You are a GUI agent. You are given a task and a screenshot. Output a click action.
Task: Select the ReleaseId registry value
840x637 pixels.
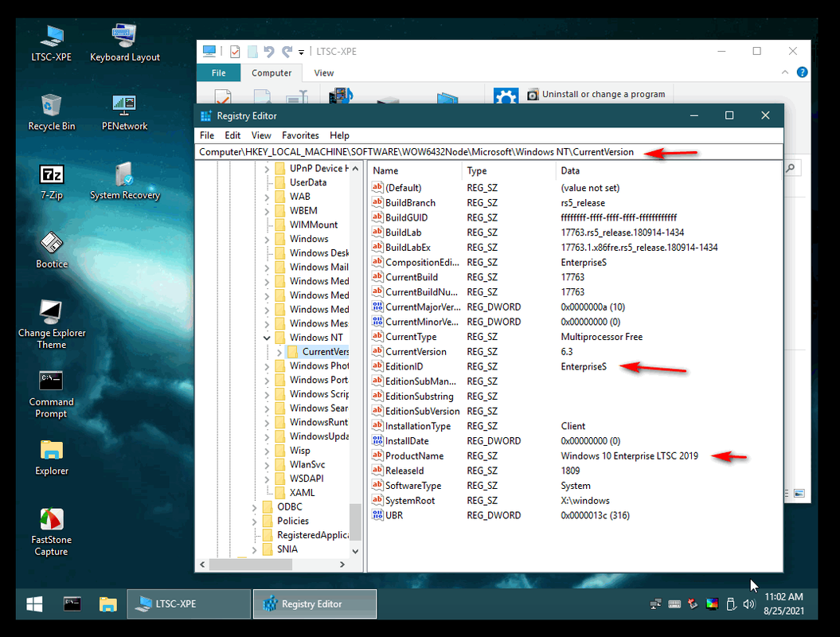tap(404, 471)
